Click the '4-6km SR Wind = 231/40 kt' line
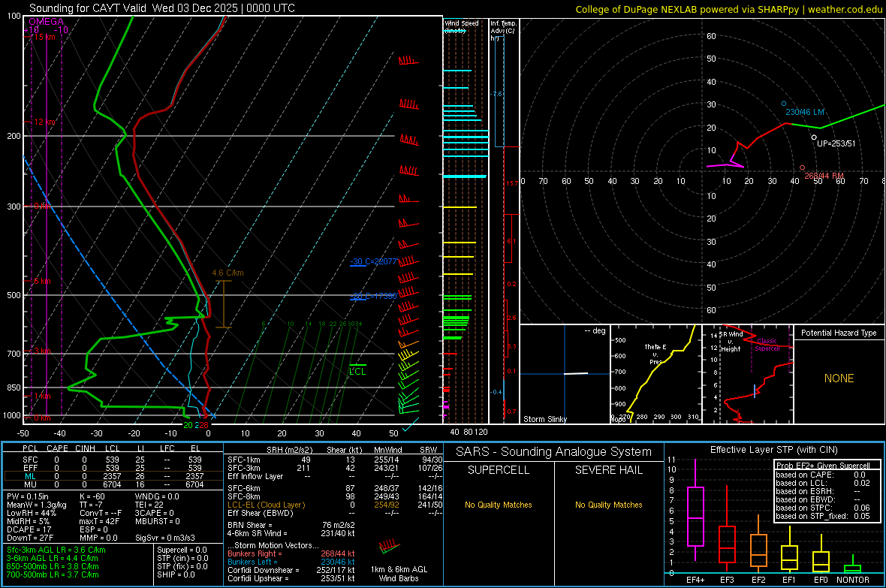The height and width of the screenshot is (588, 886). [x=291, y=533]
